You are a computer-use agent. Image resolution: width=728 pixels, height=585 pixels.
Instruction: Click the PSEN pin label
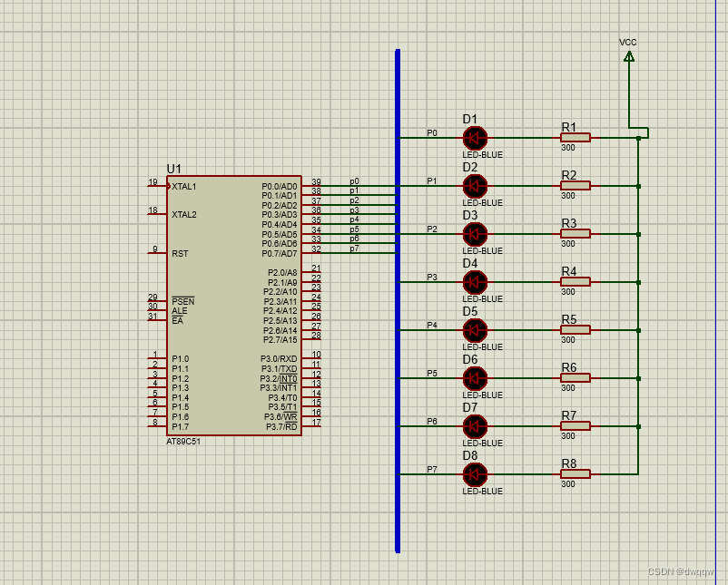pos(183,301)
